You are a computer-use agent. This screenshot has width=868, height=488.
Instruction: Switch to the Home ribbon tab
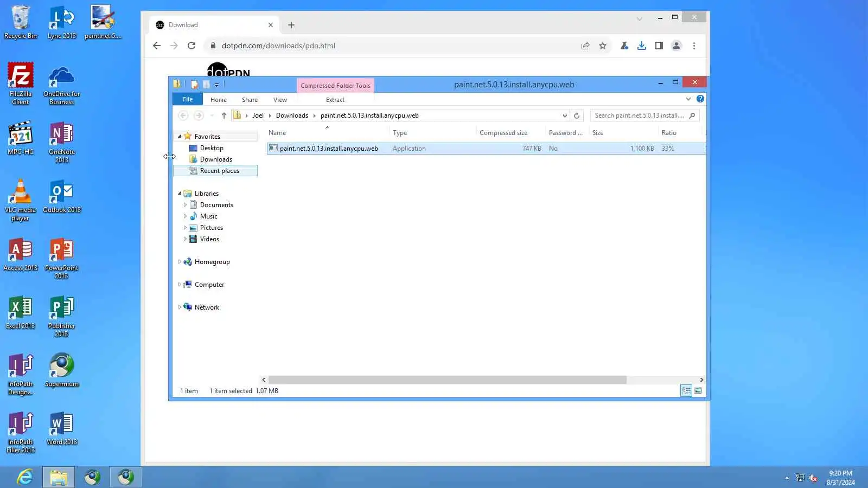pos(219,100)
